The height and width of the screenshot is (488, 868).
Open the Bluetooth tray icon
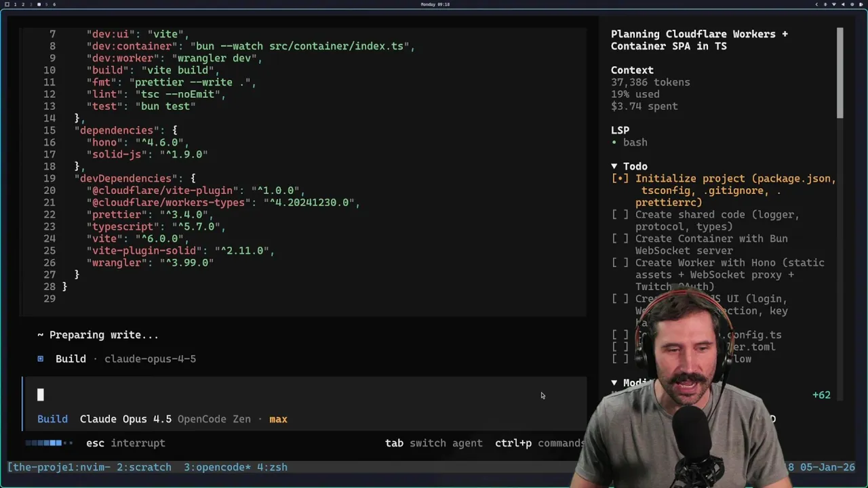(825, 4)
